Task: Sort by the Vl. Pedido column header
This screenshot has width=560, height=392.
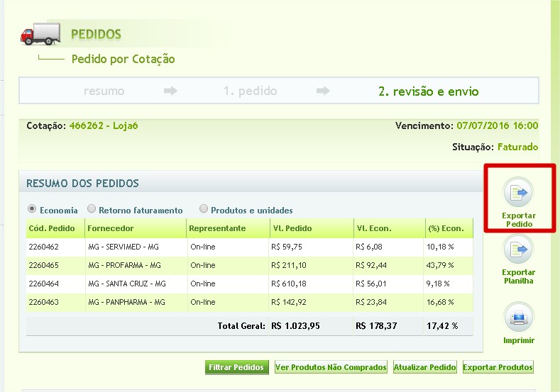Action: click(x=292, y=228)
